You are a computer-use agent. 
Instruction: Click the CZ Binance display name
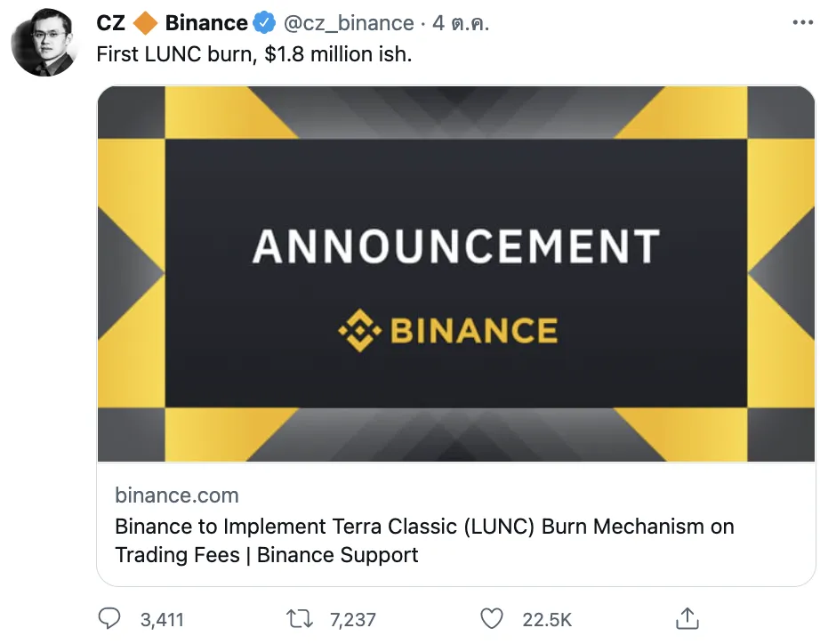point(172,23)
